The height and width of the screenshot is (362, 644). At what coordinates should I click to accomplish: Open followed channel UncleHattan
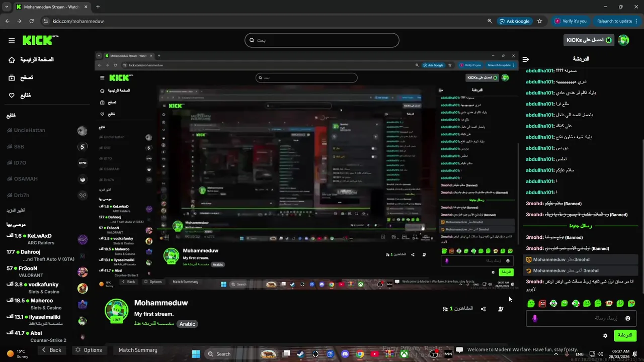(x=46, y=131)
